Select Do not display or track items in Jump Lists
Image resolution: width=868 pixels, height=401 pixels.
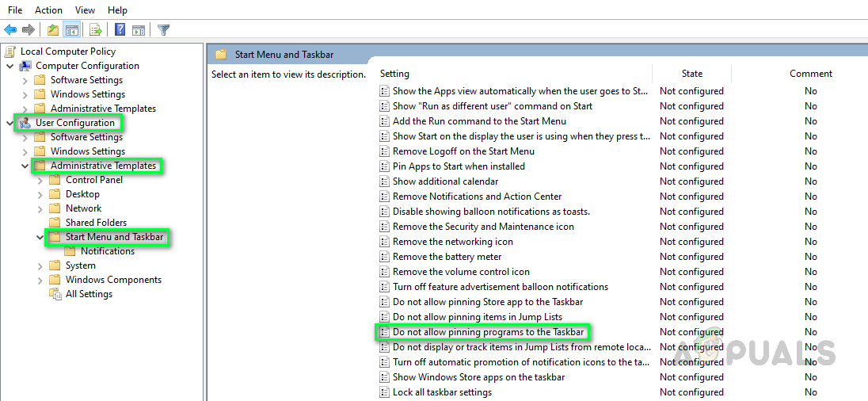(x=521, y=347)
